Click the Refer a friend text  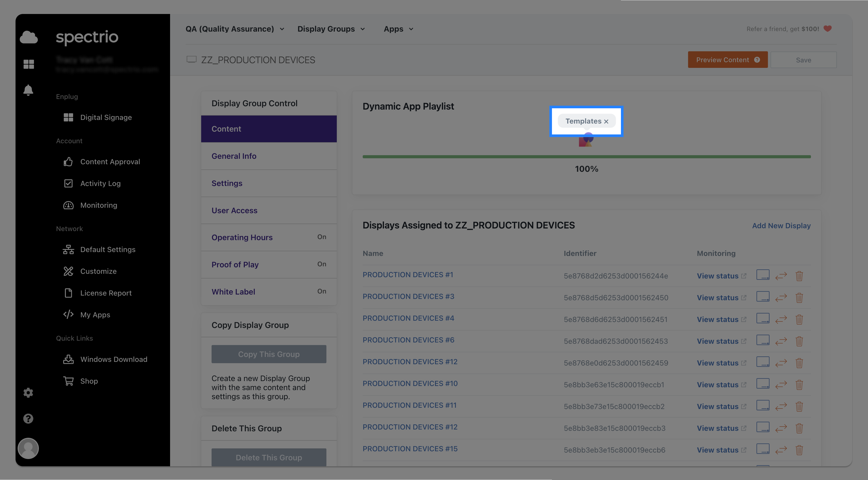click(782, 29)
